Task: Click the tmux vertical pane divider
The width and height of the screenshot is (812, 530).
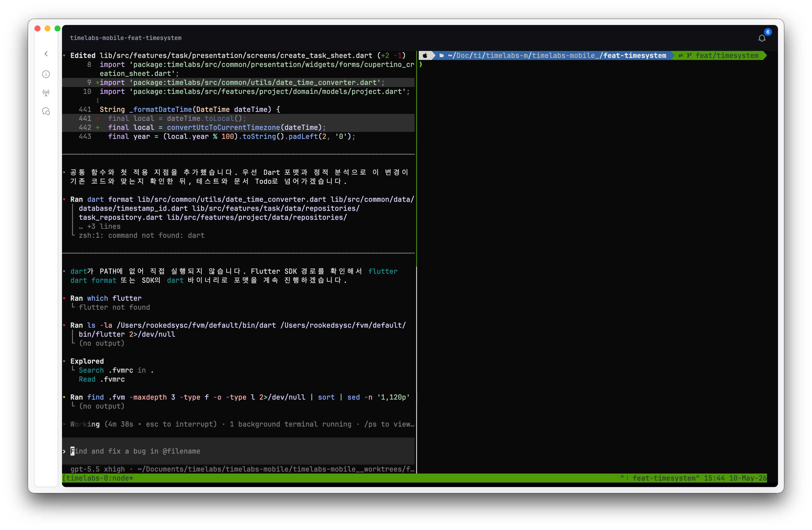Action: (x=416, y=262)
